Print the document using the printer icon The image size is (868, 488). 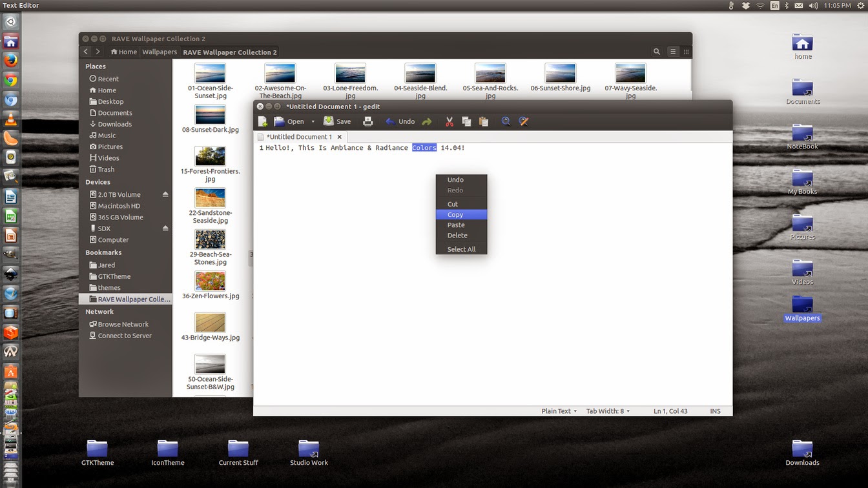[368, 121]
